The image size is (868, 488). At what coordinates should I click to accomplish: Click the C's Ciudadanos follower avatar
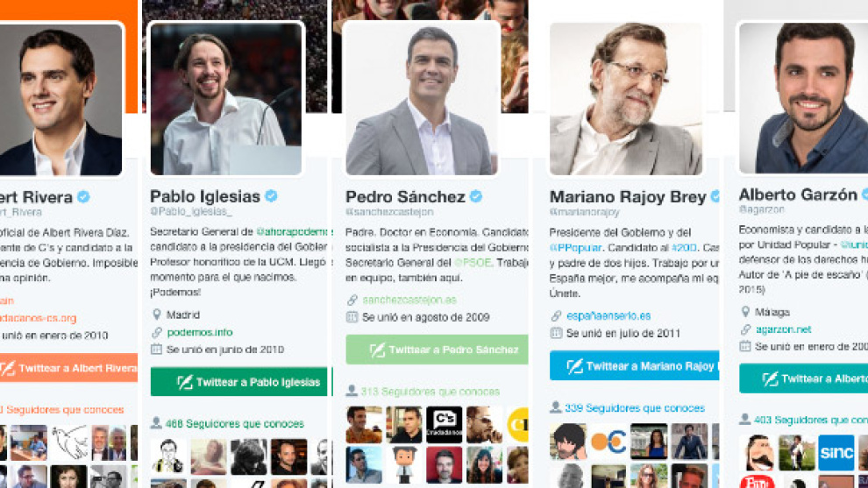(444, 424)
